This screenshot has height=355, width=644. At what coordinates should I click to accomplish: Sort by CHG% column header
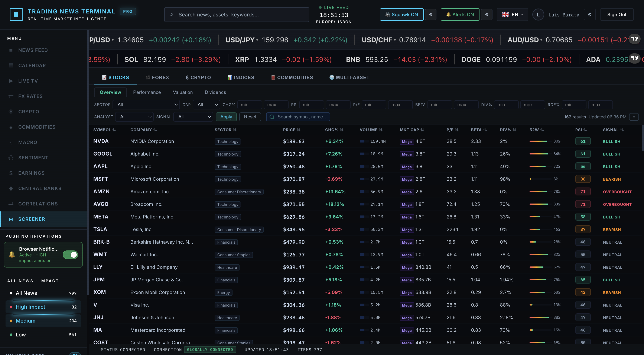334,130
